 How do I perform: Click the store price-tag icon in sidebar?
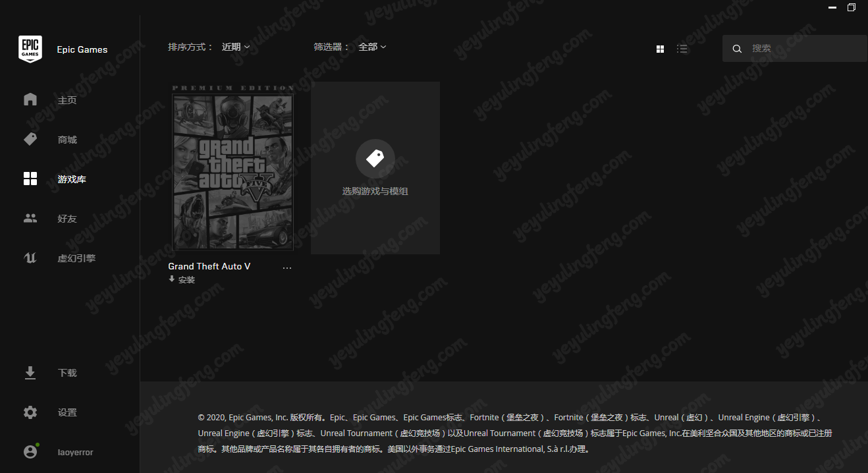(30, 139)
